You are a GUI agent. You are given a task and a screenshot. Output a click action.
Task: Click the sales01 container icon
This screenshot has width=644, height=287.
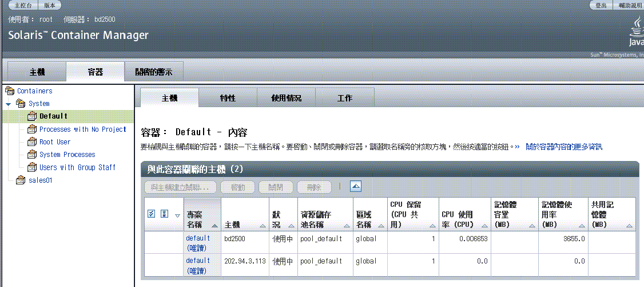[x=21, y=180]
